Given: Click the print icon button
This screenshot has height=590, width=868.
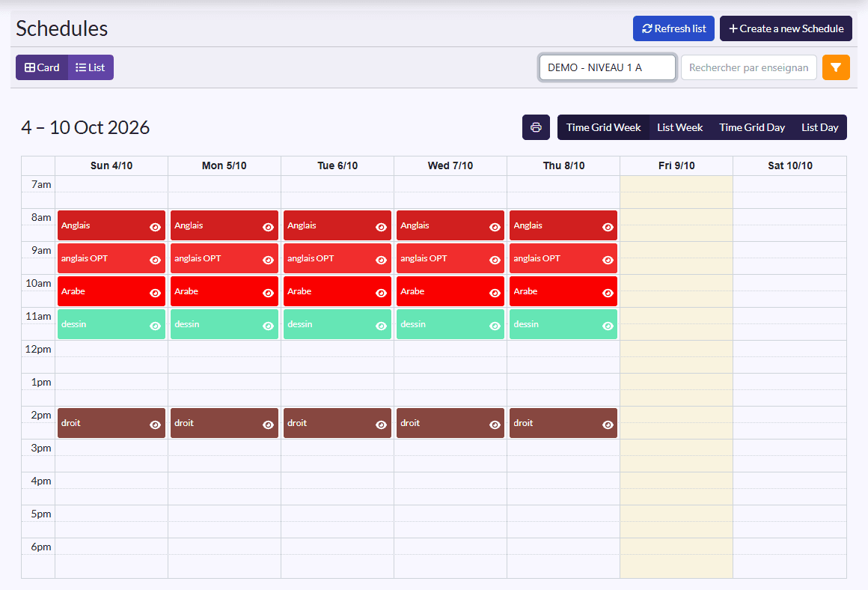Looking at the screenshot, I should coord(535,127).
